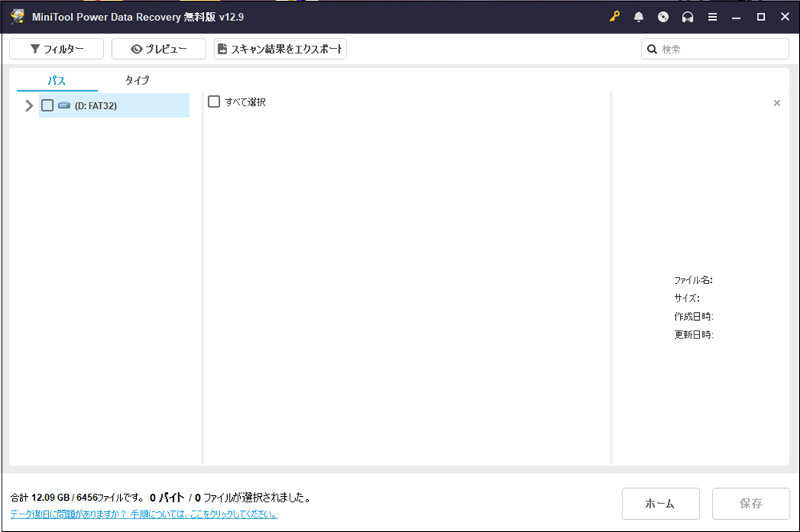Open the フィルター filter button
This screenshot has height=532, width=800.
(57, 49)
